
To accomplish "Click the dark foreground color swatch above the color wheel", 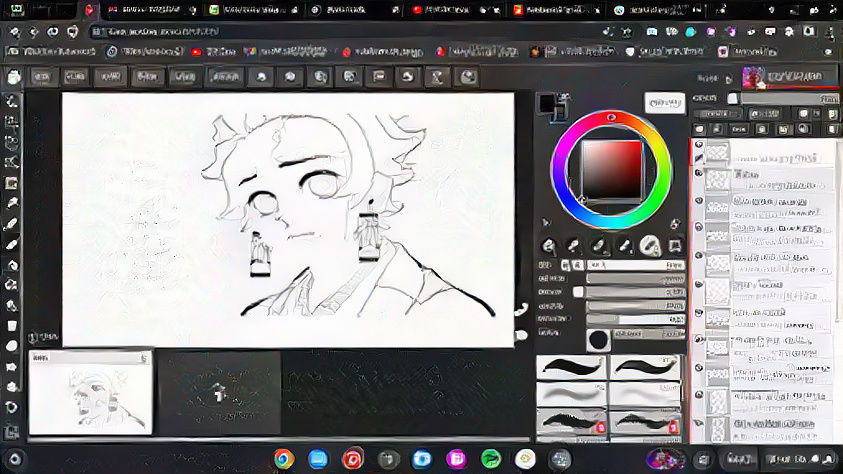I will [547, 103].
